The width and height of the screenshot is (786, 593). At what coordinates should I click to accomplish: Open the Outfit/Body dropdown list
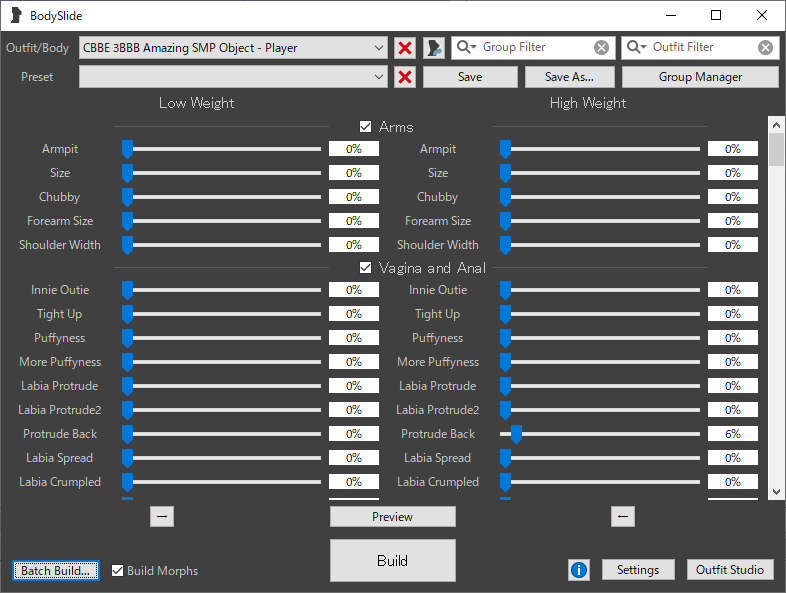233,48
